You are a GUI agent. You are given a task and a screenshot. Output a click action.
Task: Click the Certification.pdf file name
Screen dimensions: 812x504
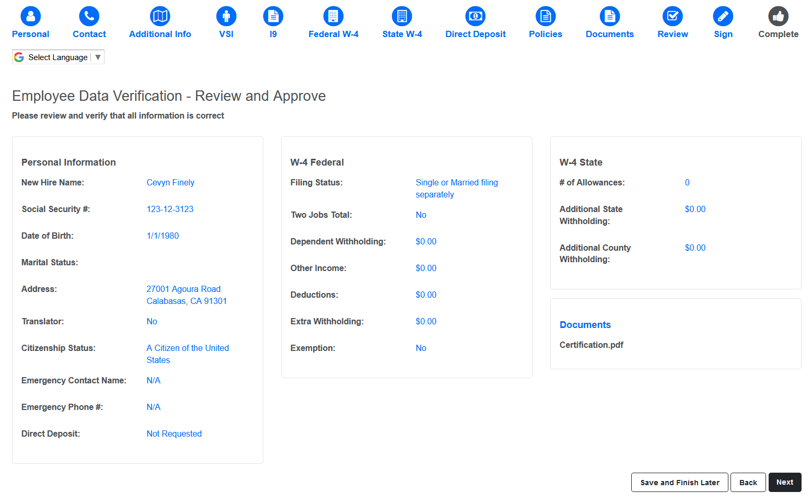[x=591, y=345]
